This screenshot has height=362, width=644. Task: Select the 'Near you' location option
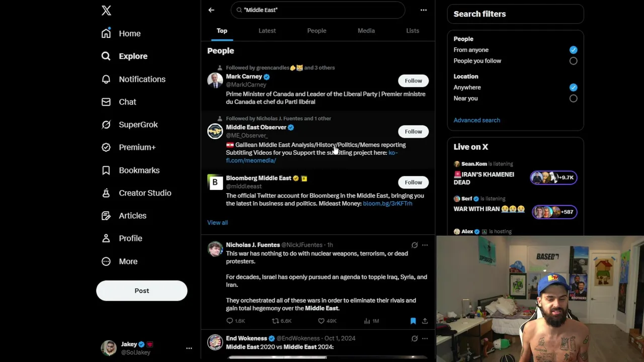[x=573, y=99]
